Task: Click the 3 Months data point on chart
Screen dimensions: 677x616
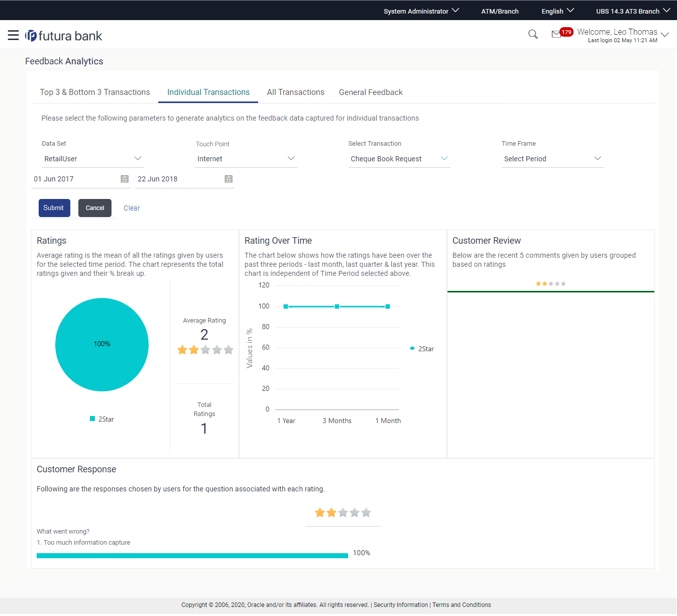Action: 337,306
